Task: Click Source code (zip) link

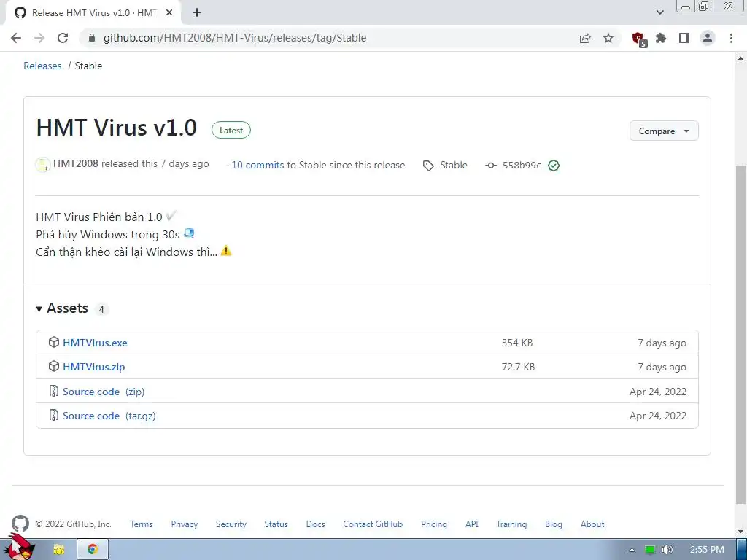Action: click(104, 392)
